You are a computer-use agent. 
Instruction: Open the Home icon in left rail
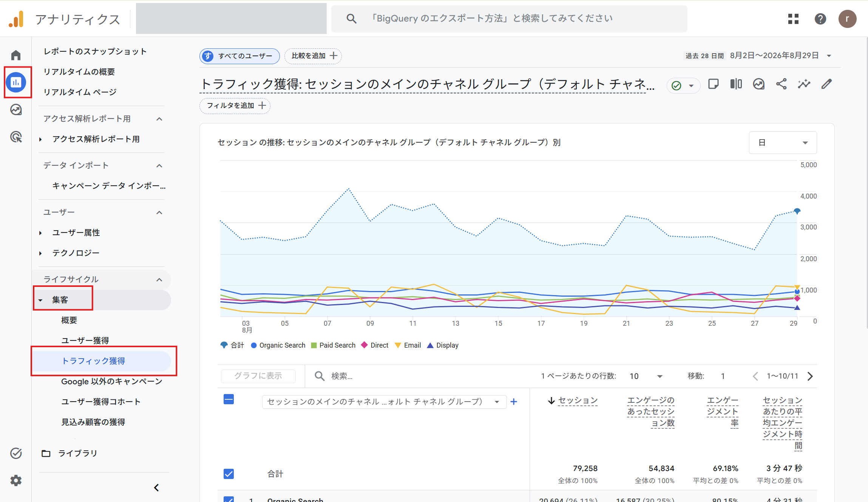click(16, 55)
